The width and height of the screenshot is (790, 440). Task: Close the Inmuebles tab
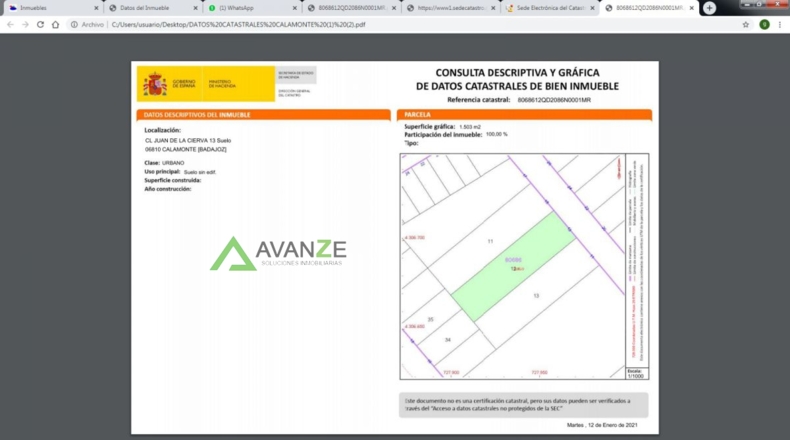click(x=96, y=8)
